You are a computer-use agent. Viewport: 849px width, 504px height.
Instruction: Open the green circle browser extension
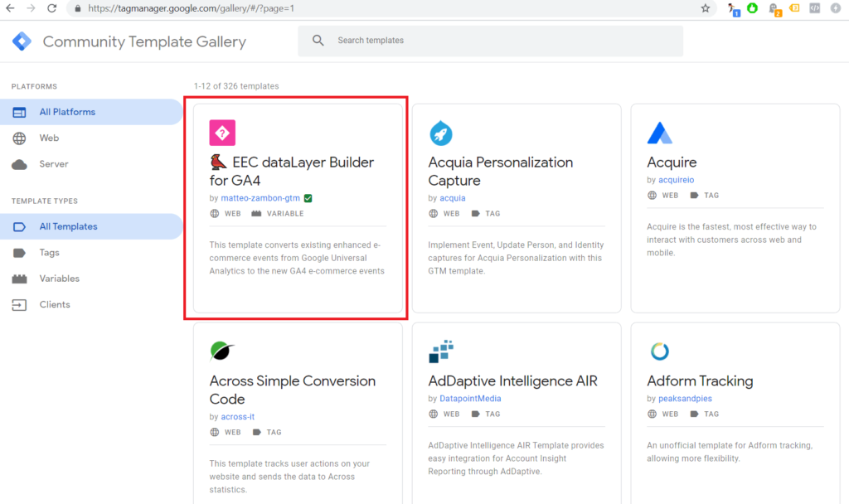pyautogui.click(x=752, y=8)
